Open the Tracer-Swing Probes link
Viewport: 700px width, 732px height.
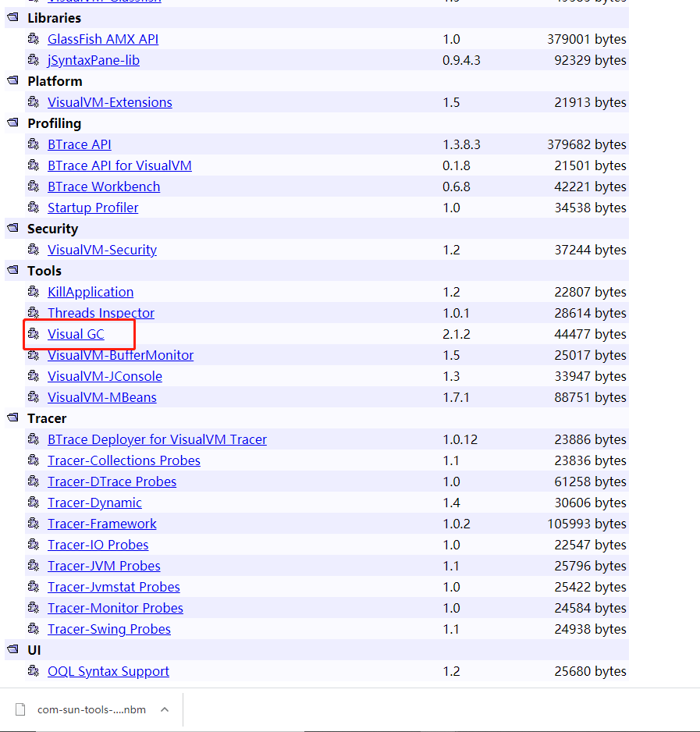(x=108, y=629)
